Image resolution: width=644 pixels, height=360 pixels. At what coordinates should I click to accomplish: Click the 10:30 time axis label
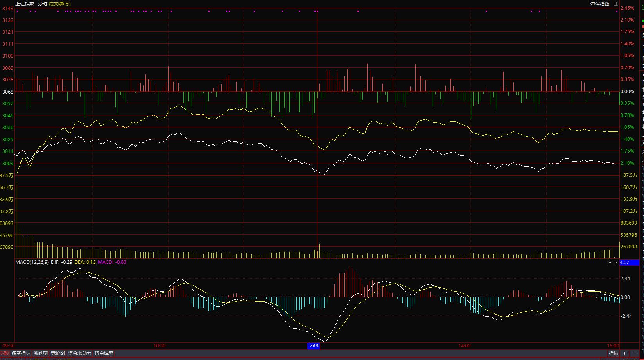[160, 346]
